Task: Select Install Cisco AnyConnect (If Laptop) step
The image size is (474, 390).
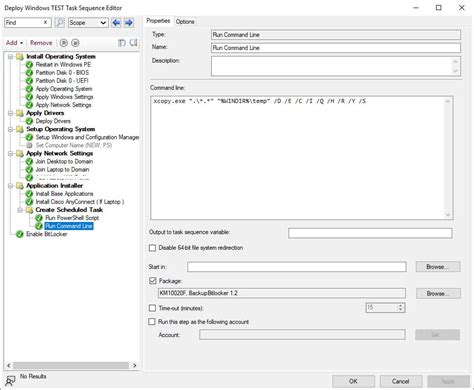Action: [x=80, y=202]
